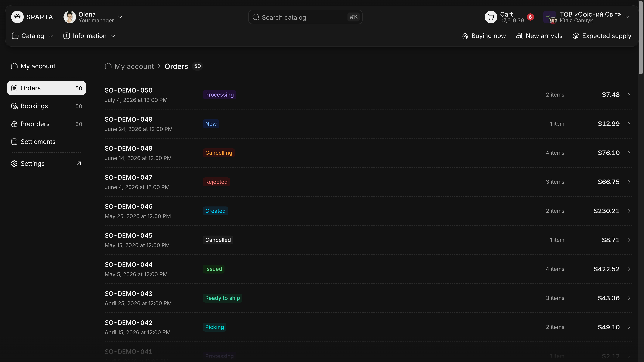The width and height of the screenshot is (644, 362).
Task: Click the My account sidebar home icon
Action: (14, 66)
